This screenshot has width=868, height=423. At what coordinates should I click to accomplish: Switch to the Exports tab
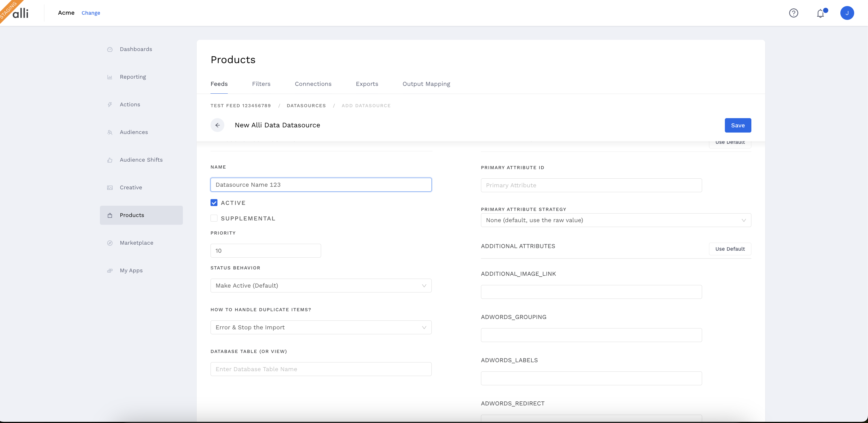[367, 84]
